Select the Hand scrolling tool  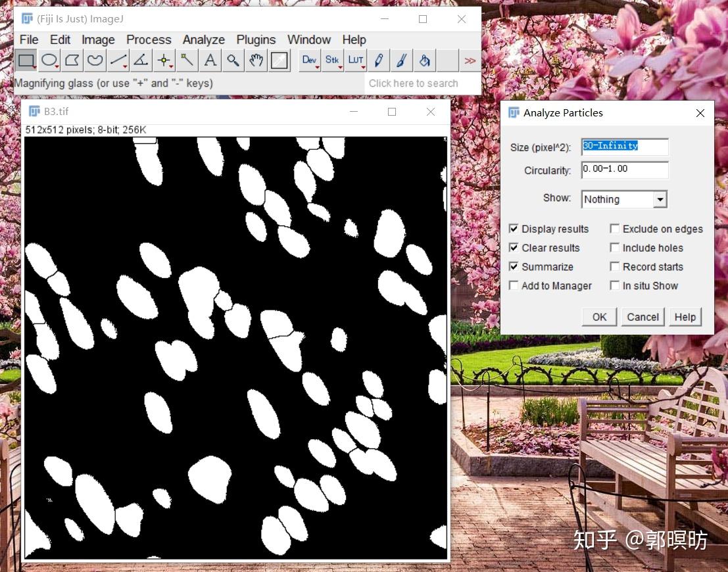(256, 60)
